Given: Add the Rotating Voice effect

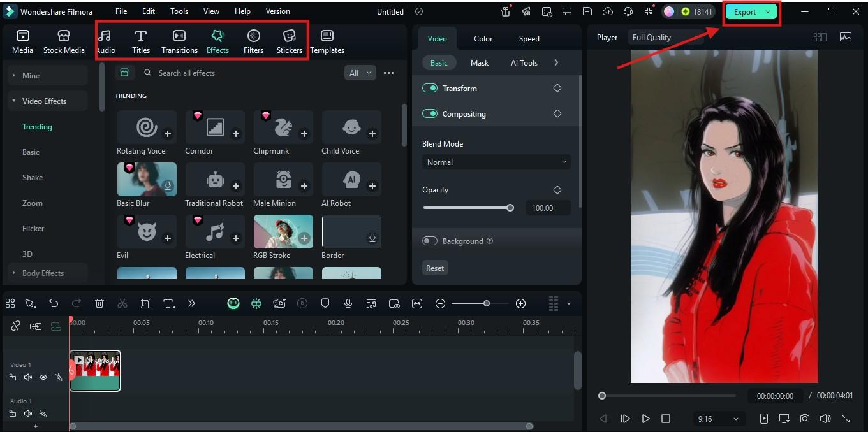Looking at the screenshot, I should (168, 134).
